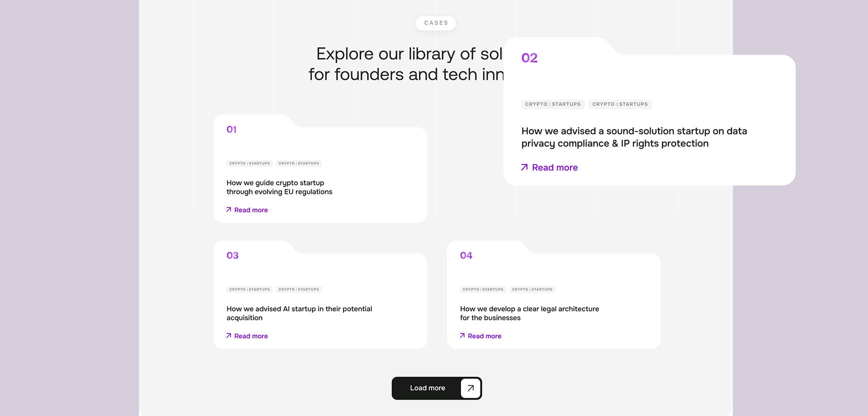Click the white arrow icon on Load more
The height and width of the screenshot is (416, 868).
470,388
